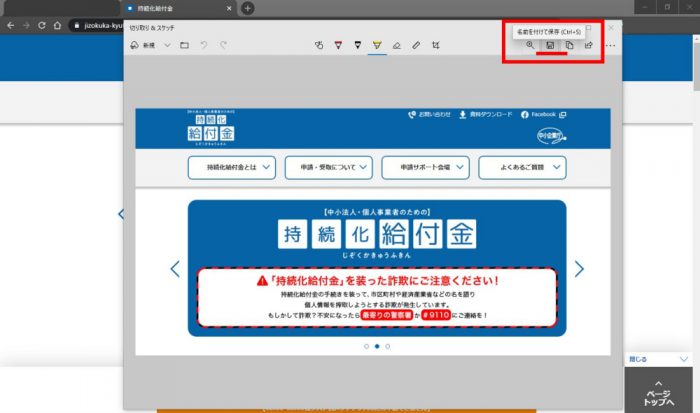
Task: Click the browser address bar
Action: pyautogui.click(x=98, y=25)
